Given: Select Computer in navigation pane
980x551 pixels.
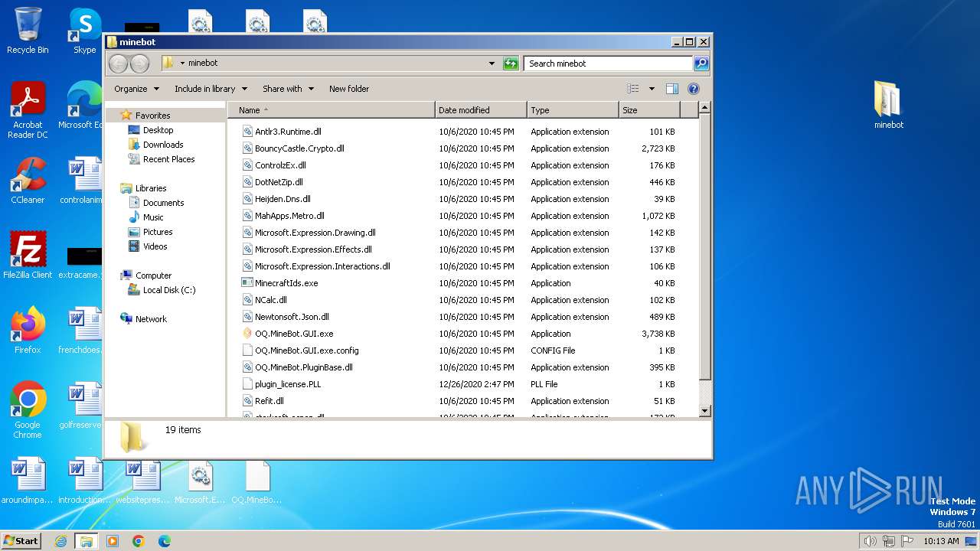Looking at the screenshot, I should point(153,275).
